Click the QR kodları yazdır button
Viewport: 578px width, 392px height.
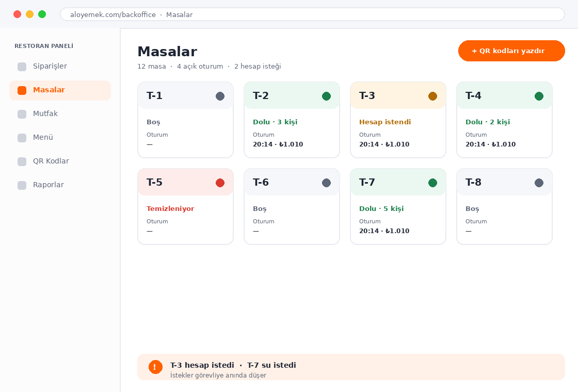pyautogui.click(x=511, y=51)
